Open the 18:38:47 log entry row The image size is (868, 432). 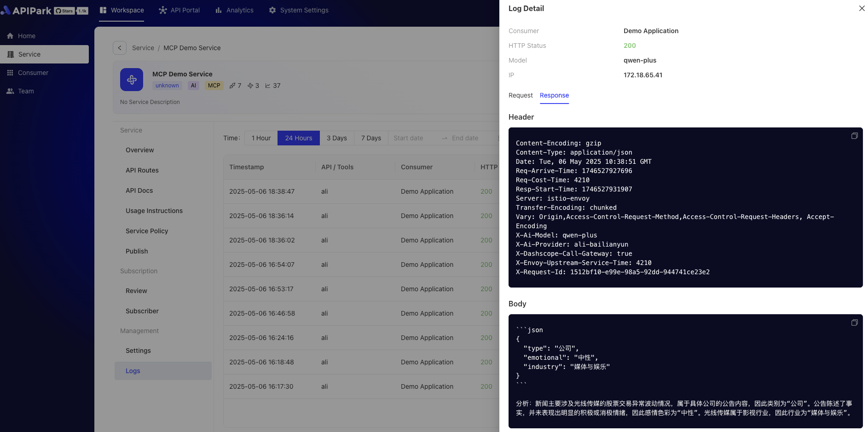(x=350, y=191)
